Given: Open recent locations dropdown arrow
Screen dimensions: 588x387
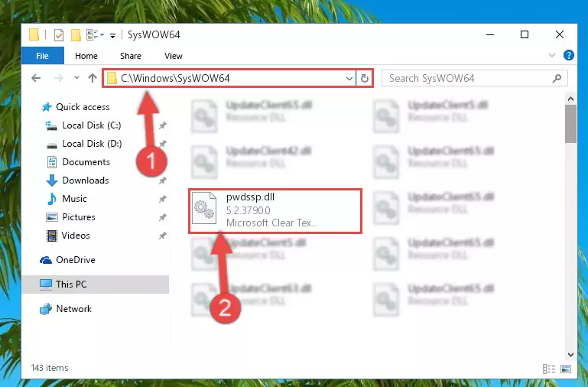Looking at the screenshot, I should 76,77.
